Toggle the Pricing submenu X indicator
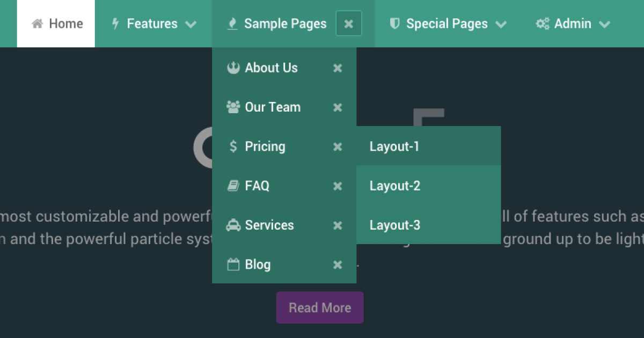The height and width of the screenshot is (338, 644). coord(338,146)
